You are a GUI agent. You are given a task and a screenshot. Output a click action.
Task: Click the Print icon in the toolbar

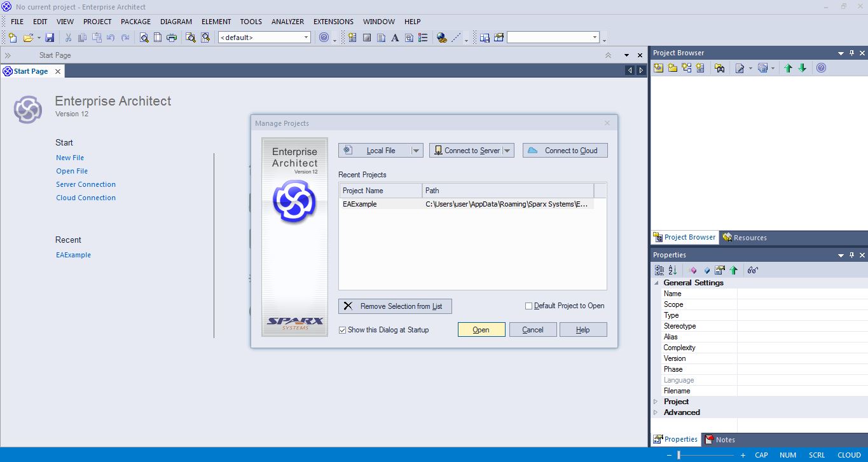(x=172, y=37)
